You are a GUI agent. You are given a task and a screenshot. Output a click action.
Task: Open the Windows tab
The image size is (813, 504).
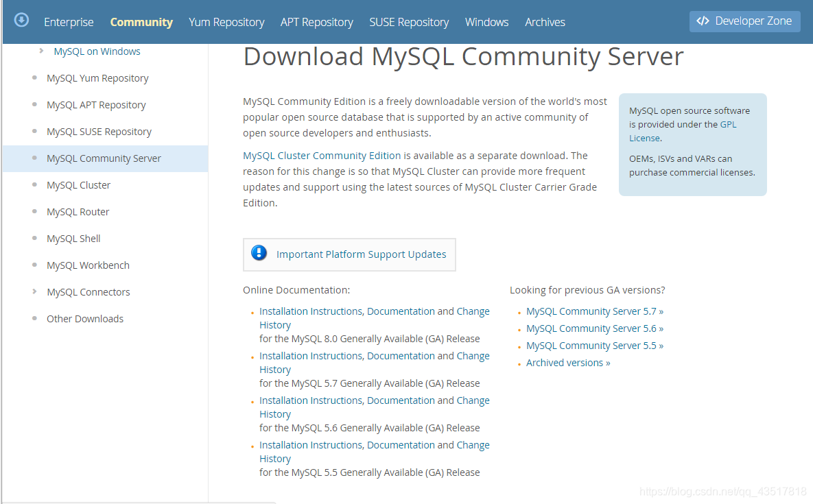(x=487, y=22)
